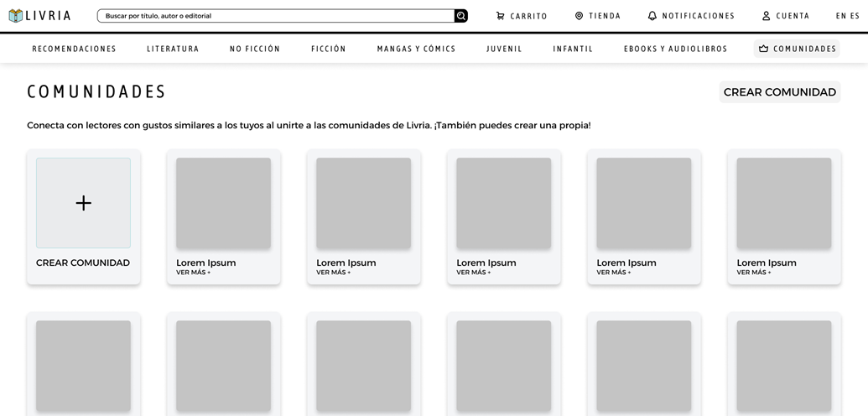Open the Literatura category
The image size is (868, 416).
[173, 49]
